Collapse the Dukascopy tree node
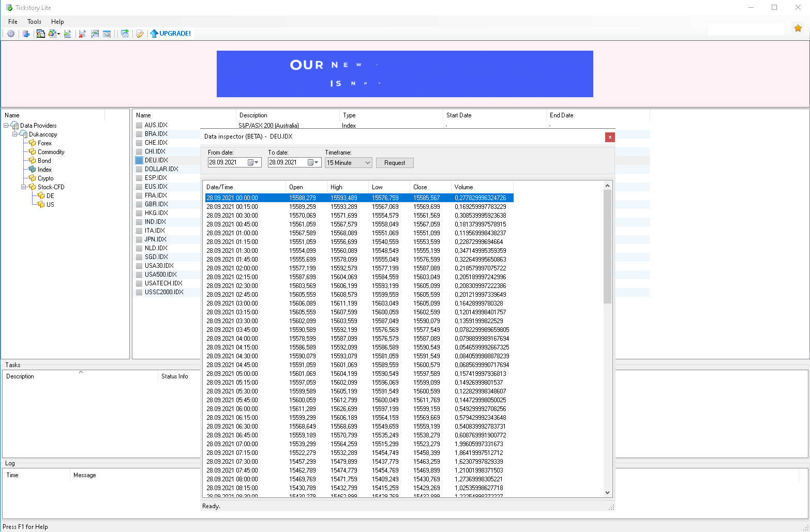The width and height of the screenshot is (810, 532). tap(15, 134)
